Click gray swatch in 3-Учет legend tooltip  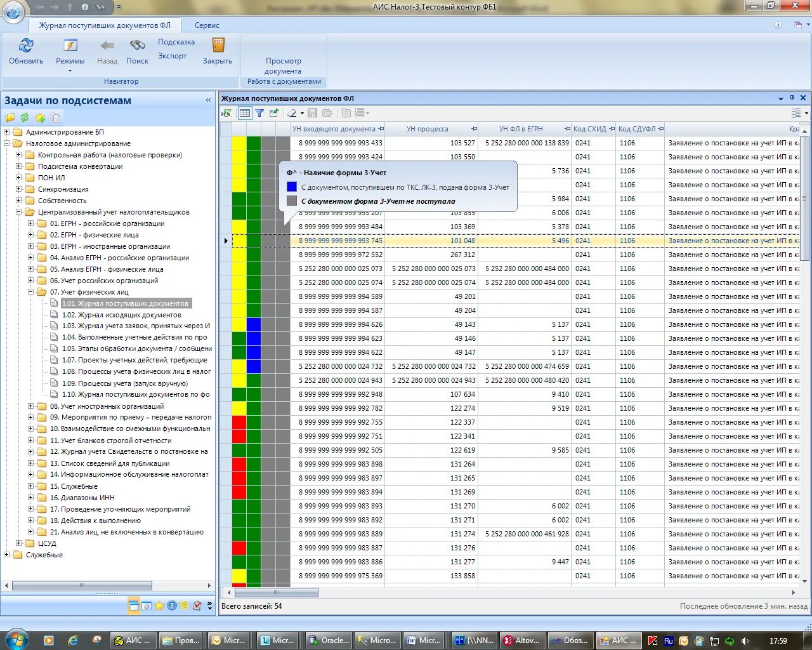coord(292,201)
